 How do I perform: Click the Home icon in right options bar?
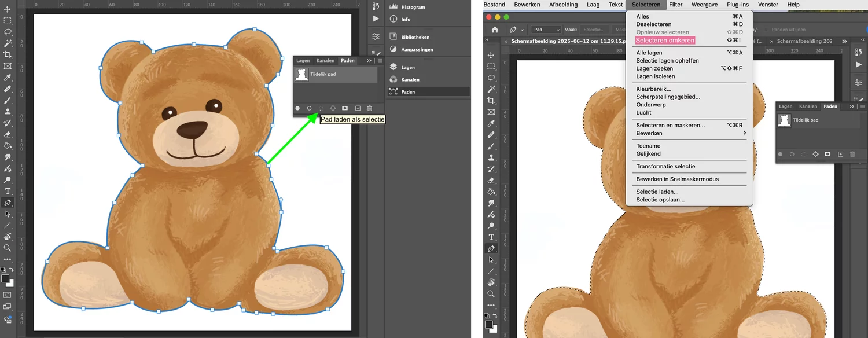(x=495, y=30)
